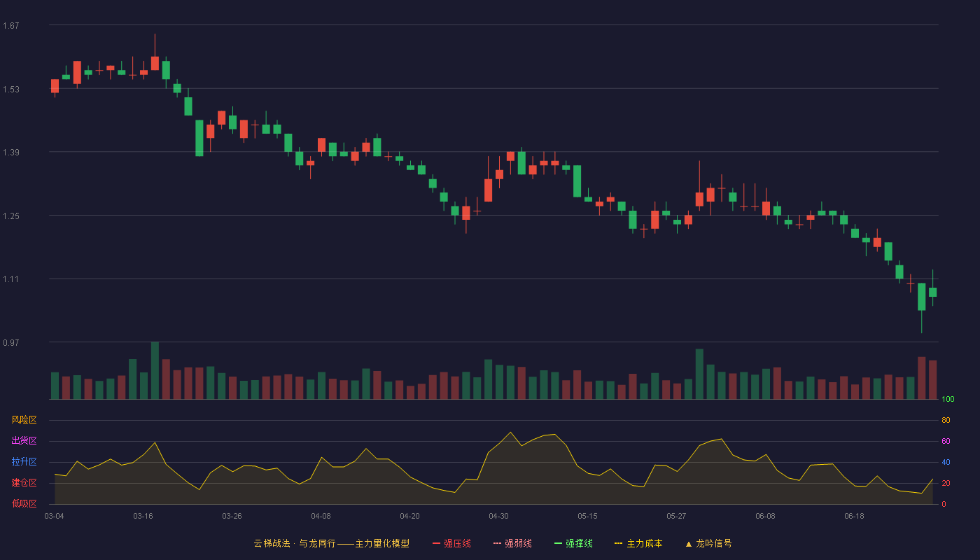Click the 1.39 price axis label
Viewport: 980px width, 560px height.
(x=11, y=153)
